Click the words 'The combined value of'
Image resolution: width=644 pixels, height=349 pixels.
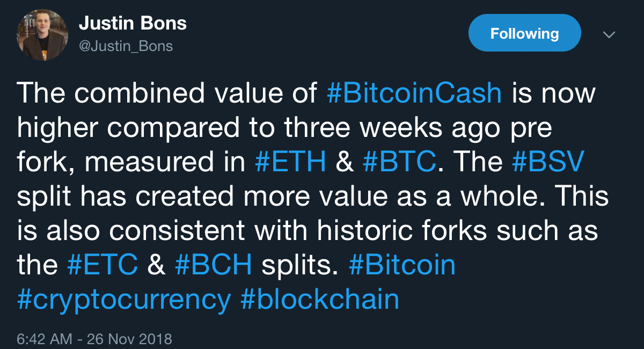(x=167, y=93)
